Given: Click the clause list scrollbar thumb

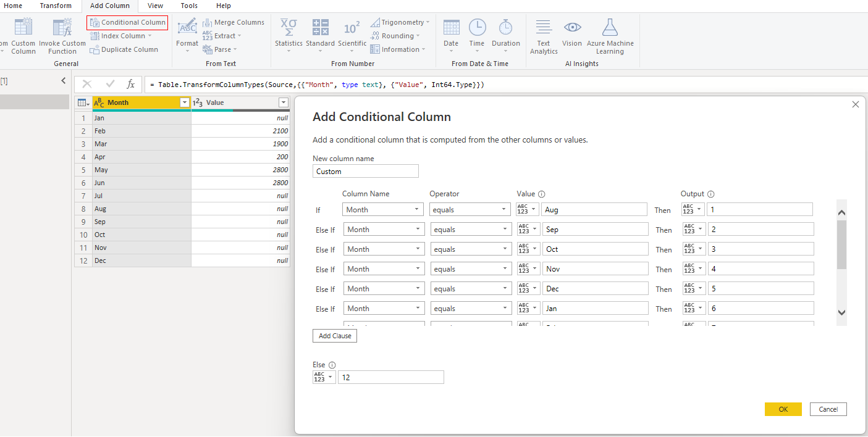Looking at the screenshot, I should (841, 244).
